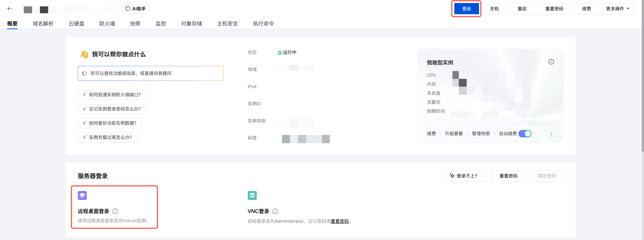Open the three-dot menu on the instance card
Viewport: 644px width, 240px height.
[551, 134]
